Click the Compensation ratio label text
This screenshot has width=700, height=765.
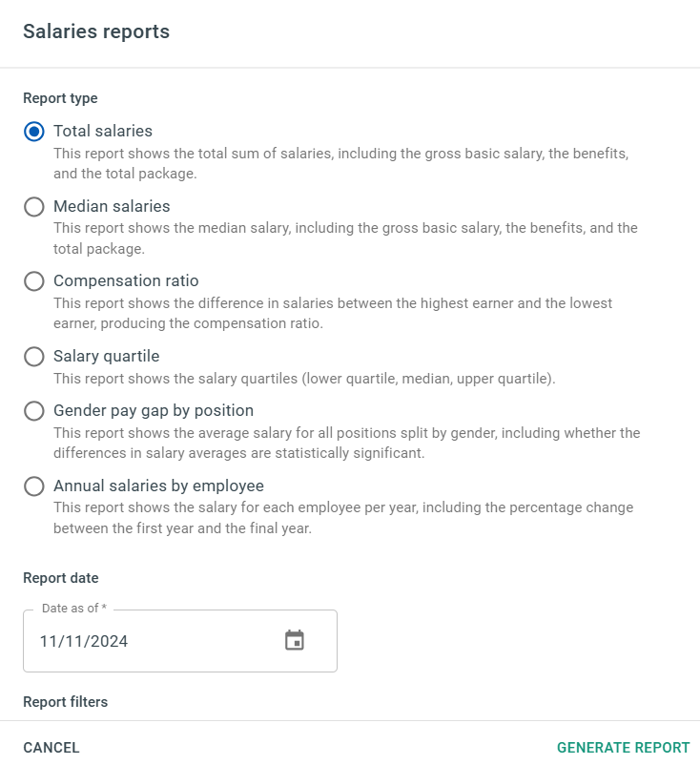tap(126, 281)
